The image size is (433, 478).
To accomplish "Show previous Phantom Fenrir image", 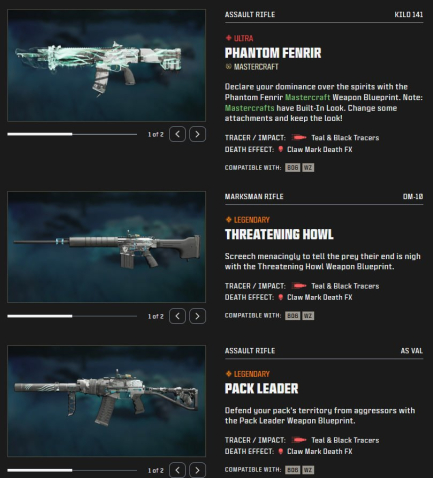I will pos(177,134).
